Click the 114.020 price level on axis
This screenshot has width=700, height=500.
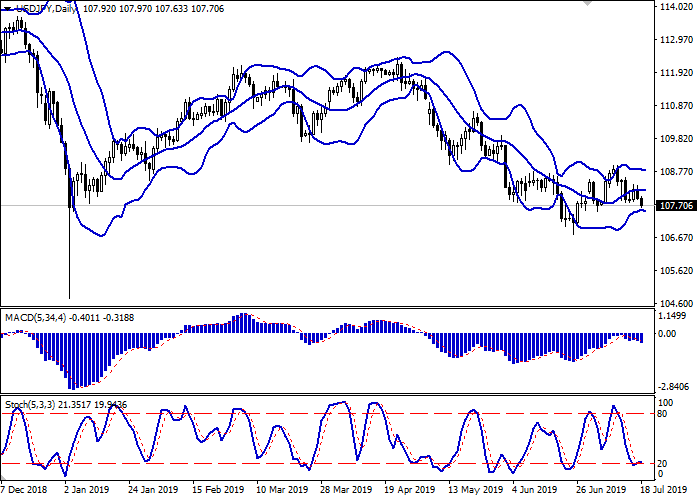coord(677,8)
